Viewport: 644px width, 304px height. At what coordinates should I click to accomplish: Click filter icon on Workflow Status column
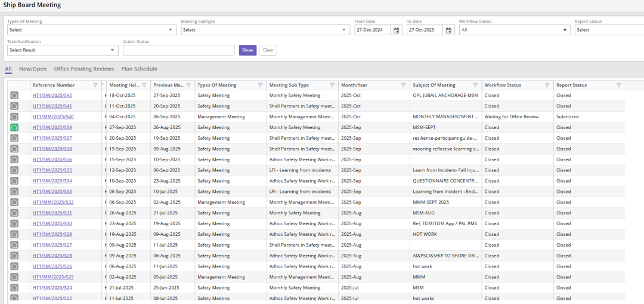click(x=547, y=85)
